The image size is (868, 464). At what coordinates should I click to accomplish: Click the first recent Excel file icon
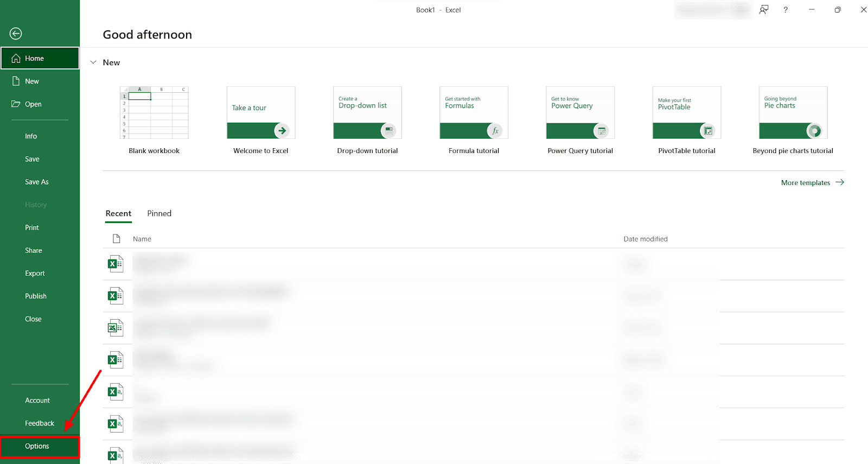click(115, 264)
